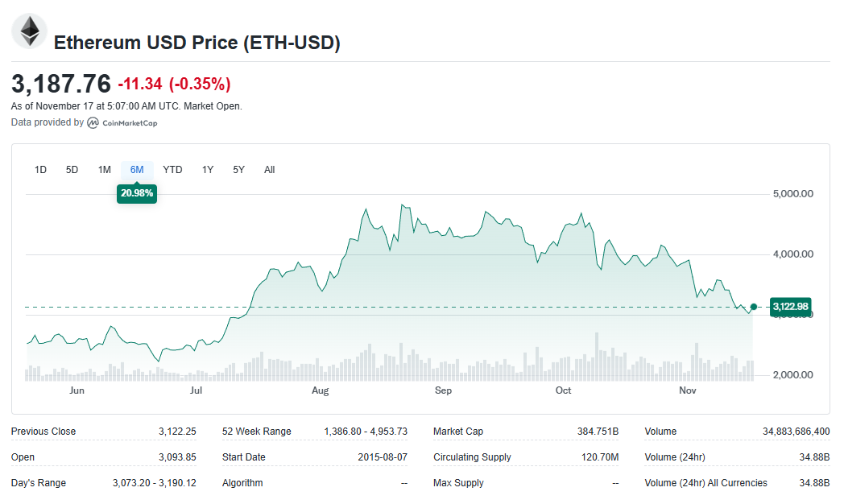Show the All time range

pos(270,170)
